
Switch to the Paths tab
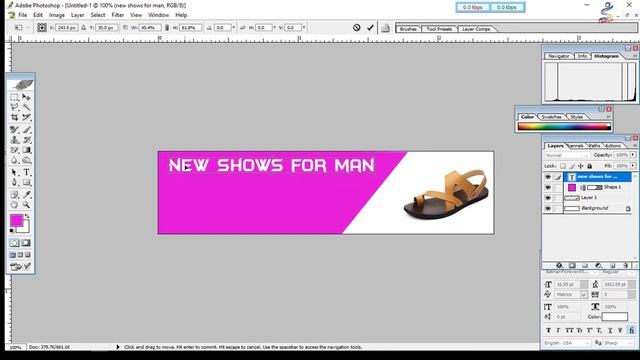tap(595, 146)
